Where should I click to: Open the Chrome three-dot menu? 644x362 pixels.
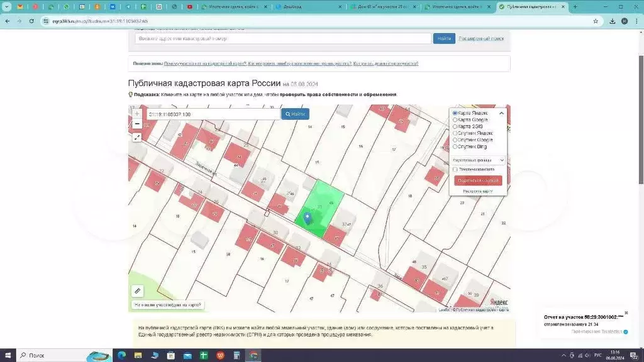click(x=636, y=21)
